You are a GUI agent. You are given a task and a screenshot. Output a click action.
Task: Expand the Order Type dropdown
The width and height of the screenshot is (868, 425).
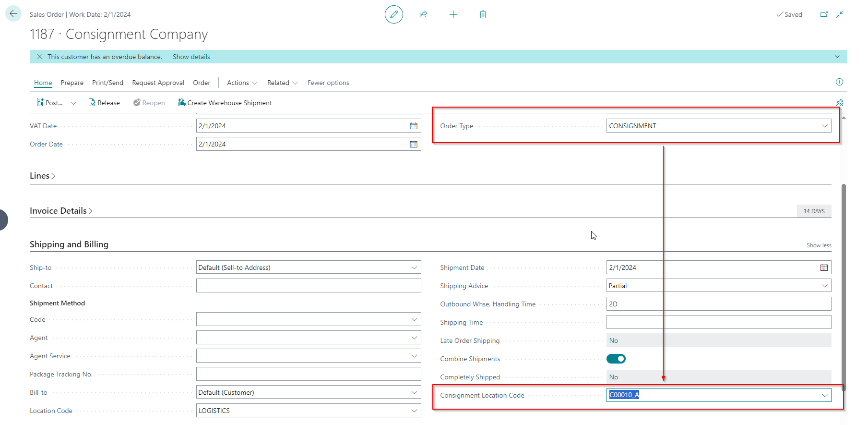coord(824,126)
